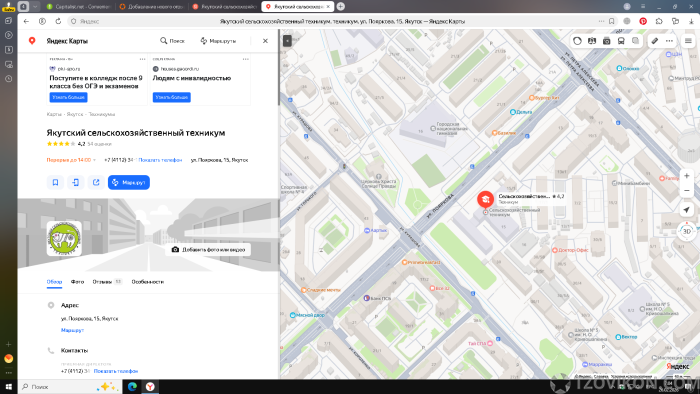This screenshot has width=700, height=394.
Task: Select the ruler measuring tool
Action: pos(654,41)
